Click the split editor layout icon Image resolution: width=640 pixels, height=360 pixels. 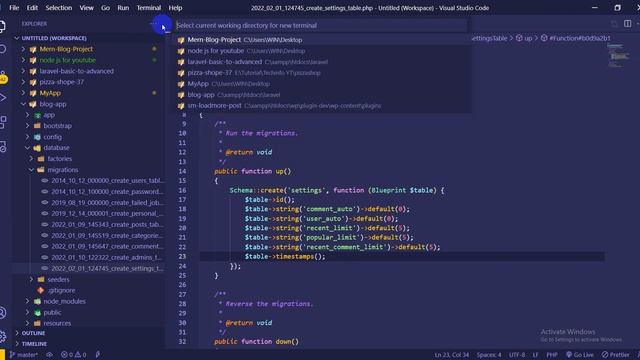(x=627, y=24)
